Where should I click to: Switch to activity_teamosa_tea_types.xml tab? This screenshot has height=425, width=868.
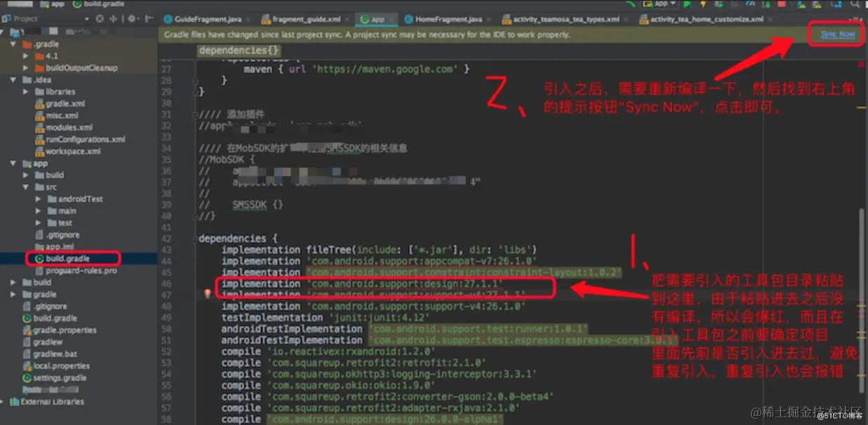(x=566, y=19)
